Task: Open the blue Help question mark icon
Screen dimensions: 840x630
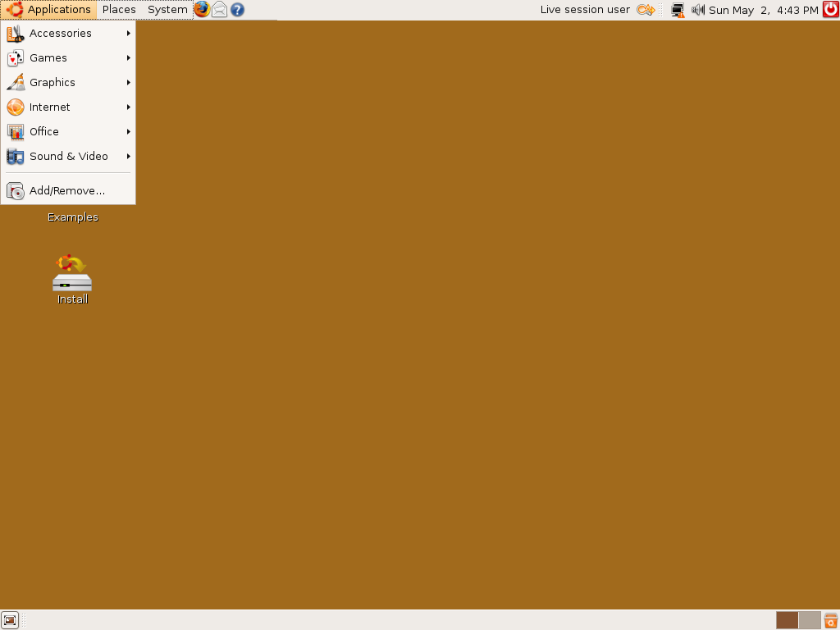Action: tap(237, 9)
